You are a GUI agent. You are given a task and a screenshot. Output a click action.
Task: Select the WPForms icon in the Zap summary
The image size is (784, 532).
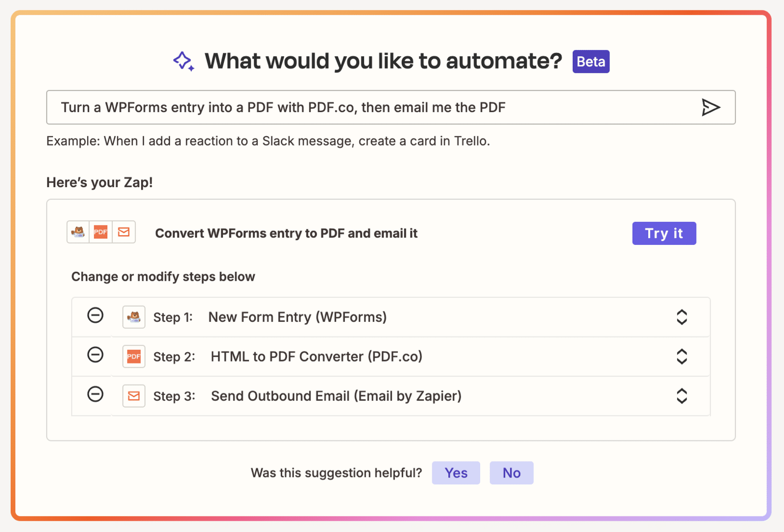point(79,232)
